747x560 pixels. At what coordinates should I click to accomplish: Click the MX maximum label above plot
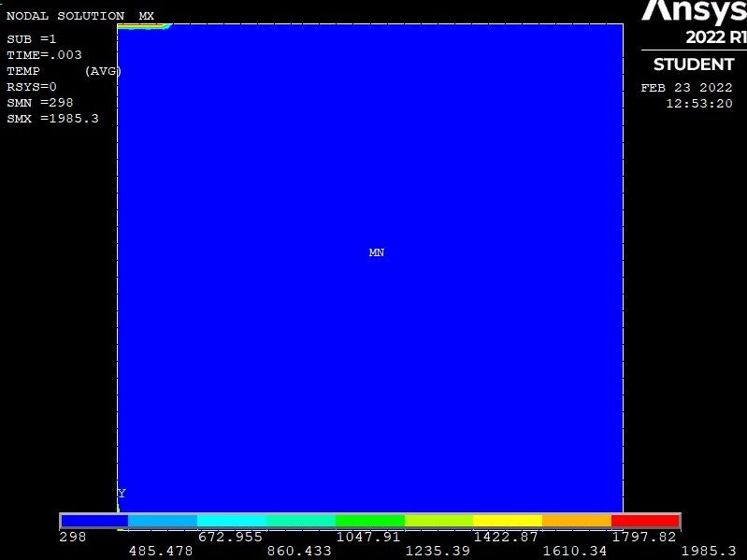point(146,16)
